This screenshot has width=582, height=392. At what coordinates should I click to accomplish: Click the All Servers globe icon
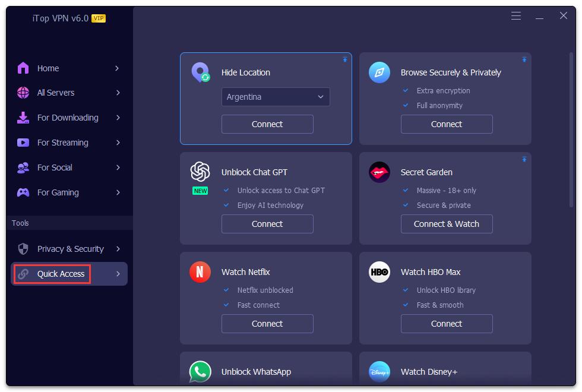tap(23, 93)
